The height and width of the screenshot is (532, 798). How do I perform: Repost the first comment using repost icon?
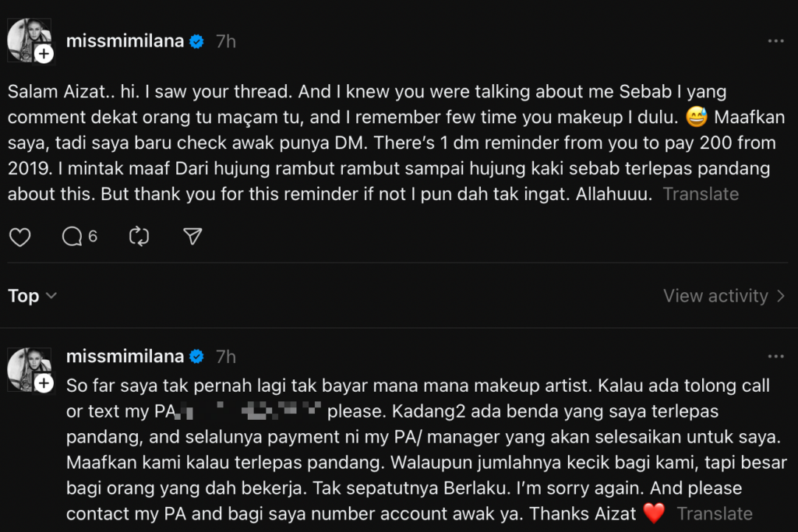point(139,236)
